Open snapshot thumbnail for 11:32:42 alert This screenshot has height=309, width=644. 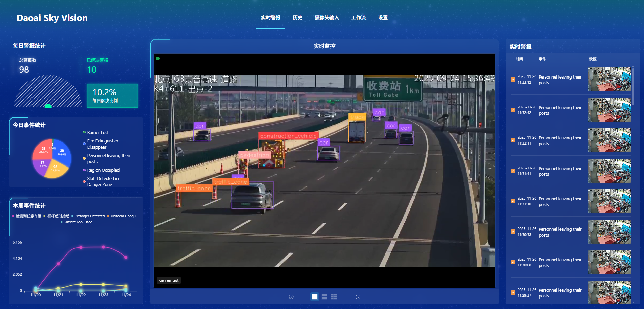pyautogui.click(x=609, y=110)
